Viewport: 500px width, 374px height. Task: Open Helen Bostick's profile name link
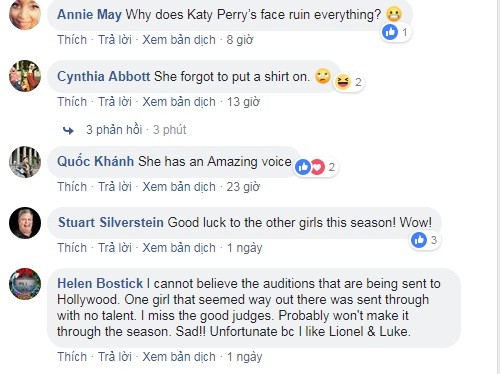pyautogui.click(x=100, y=284)
